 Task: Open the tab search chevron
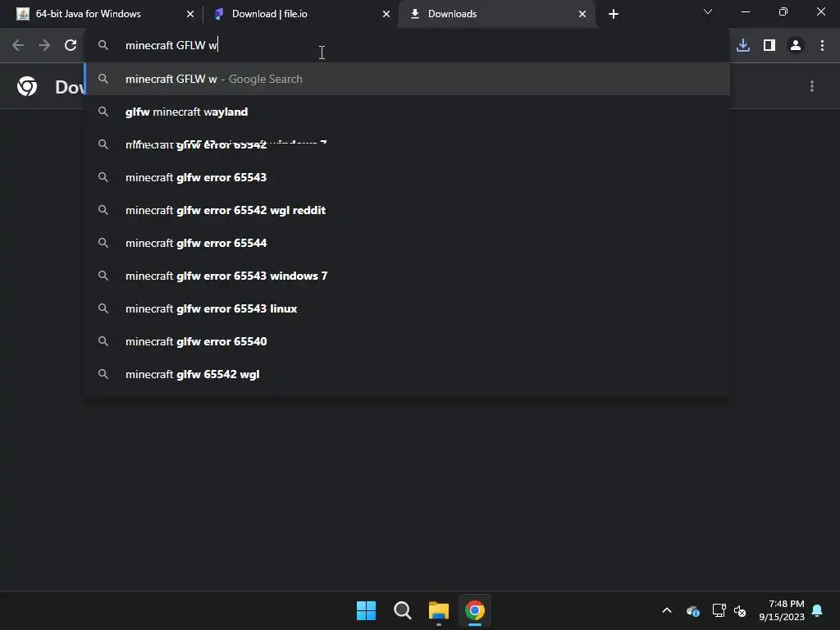click(x=708, y=11)
